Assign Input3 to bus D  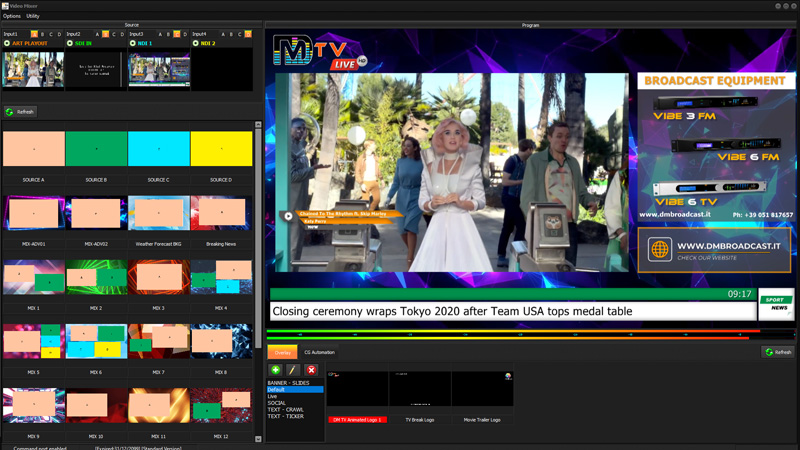pyautogui.click(x=185, y=34)
